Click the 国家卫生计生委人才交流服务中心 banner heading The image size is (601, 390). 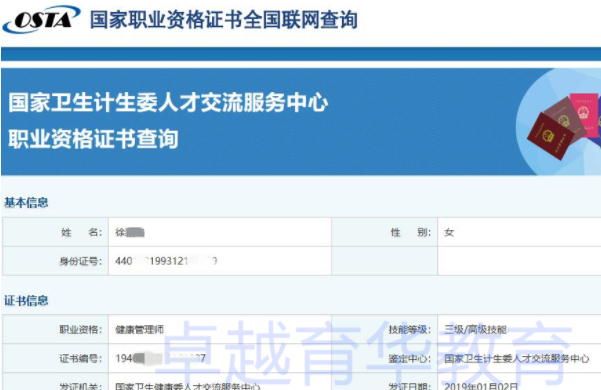tap(168, 103)
